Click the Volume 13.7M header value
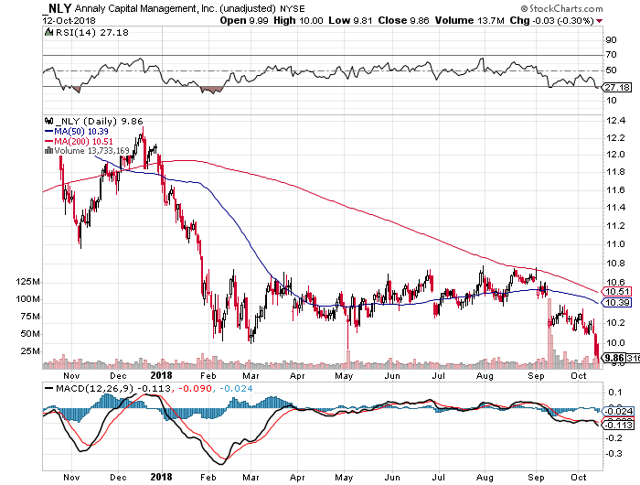The height and width of the screenshot is (485, 640). [x=469, y=20]
